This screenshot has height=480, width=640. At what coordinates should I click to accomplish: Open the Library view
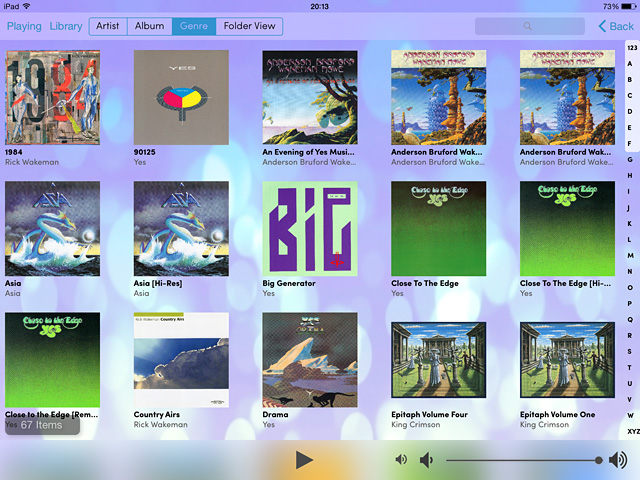point(66,26)
